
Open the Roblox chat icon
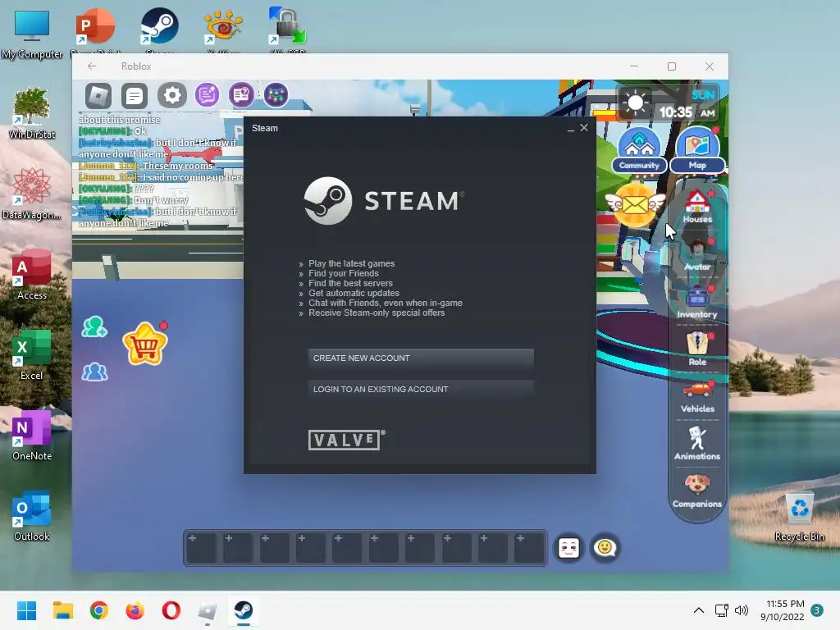tap(135, 96)
